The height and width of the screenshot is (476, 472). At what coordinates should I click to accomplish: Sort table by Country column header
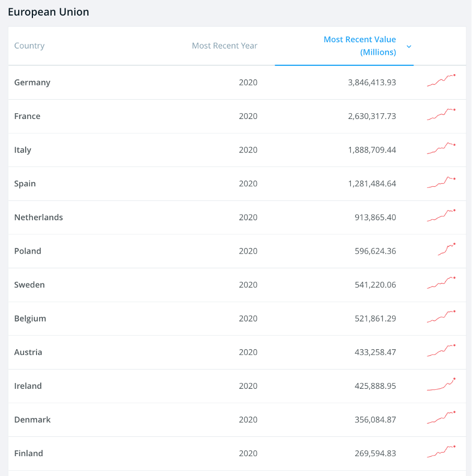29,45
